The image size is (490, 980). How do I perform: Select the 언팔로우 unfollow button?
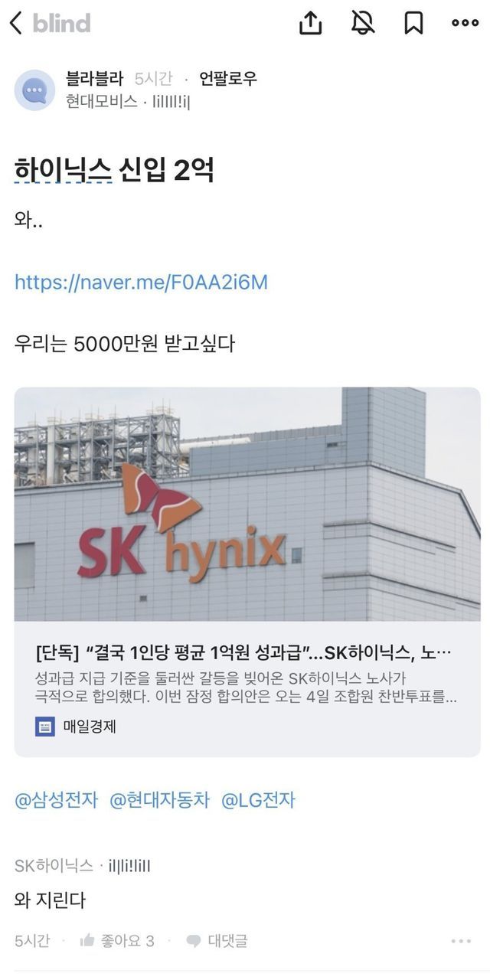[x=228, y=78]
